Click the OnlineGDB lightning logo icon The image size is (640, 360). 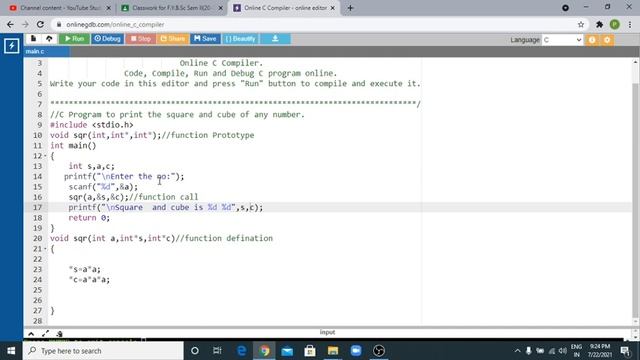tap(11, 46)
